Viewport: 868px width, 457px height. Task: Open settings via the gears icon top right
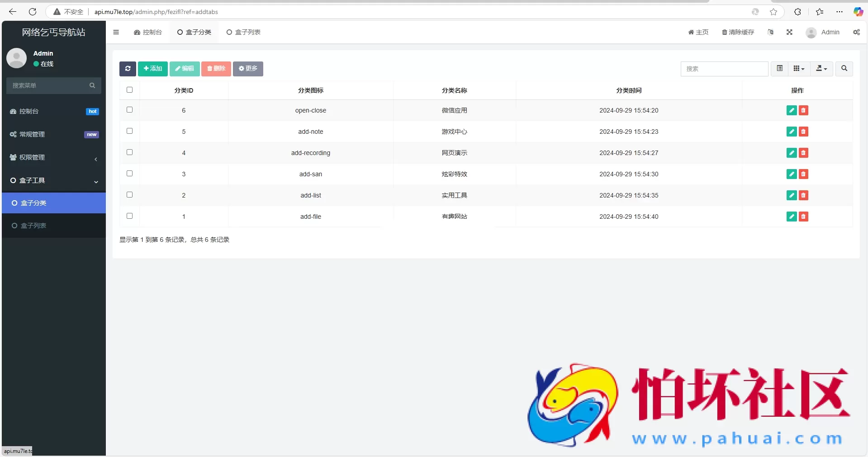(857, 32)
